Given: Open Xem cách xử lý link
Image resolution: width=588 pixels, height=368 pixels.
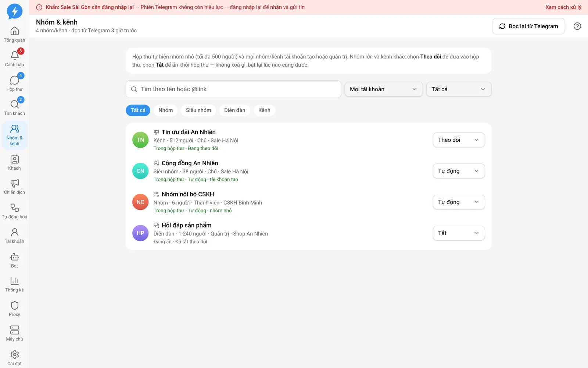Looking at the screenshot, I should [563, 7].
